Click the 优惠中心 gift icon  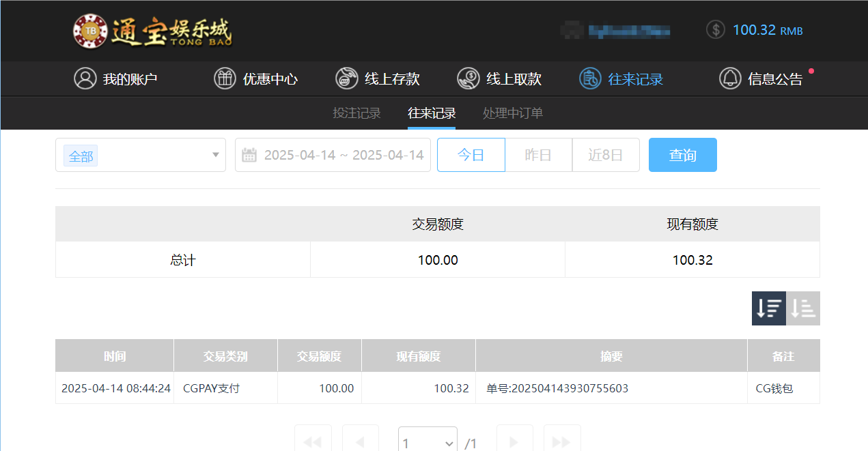coord(225,78)
